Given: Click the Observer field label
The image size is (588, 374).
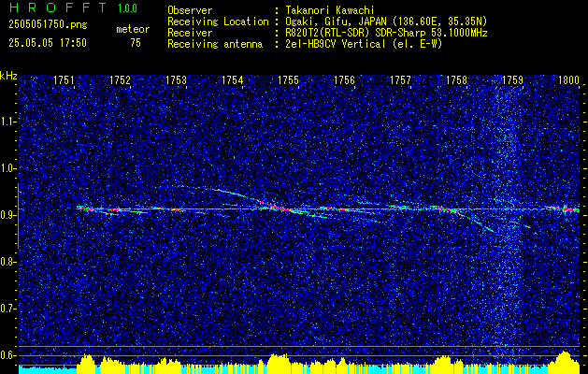Looking at the screenshot, I should point(190,10).
